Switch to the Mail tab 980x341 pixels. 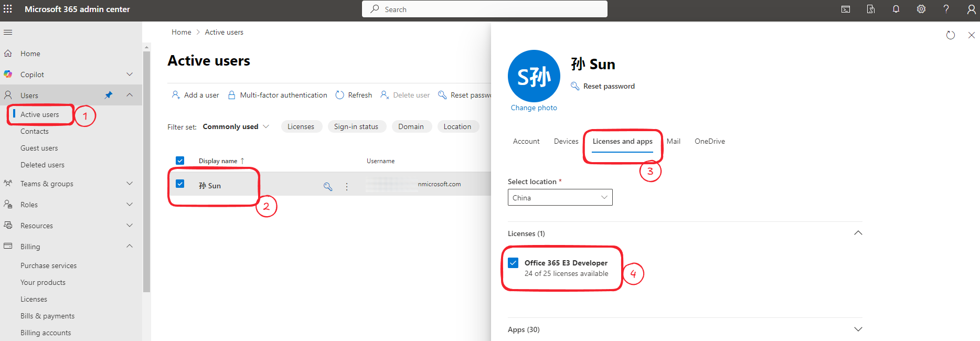coord(673,141)
